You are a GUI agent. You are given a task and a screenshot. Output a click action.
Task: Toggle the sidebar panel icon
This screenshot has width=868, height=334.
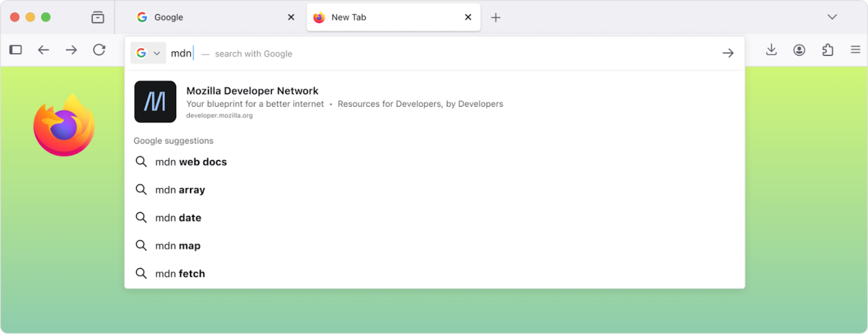(16, 50)
